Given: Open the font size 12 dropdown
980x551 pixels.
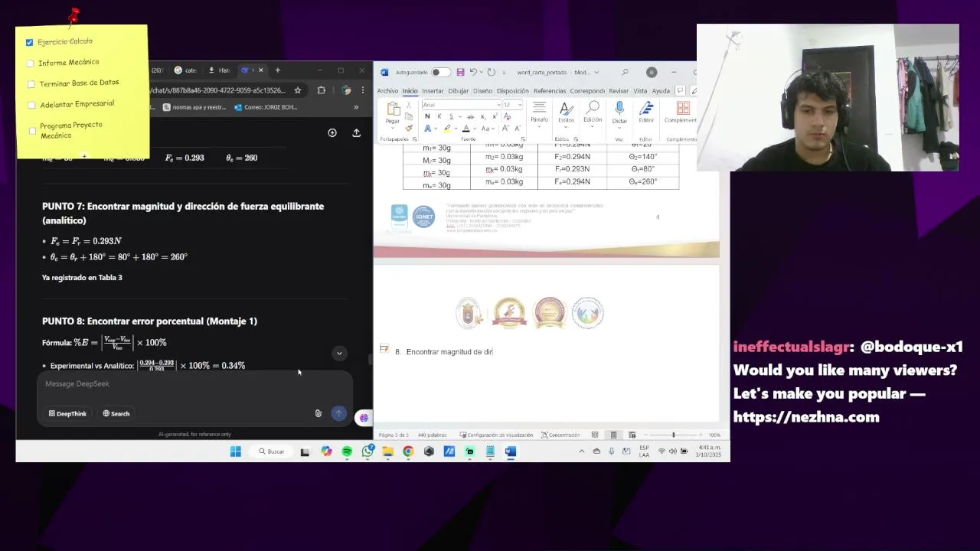Looking at the screenshot, I should click(520, 105).
